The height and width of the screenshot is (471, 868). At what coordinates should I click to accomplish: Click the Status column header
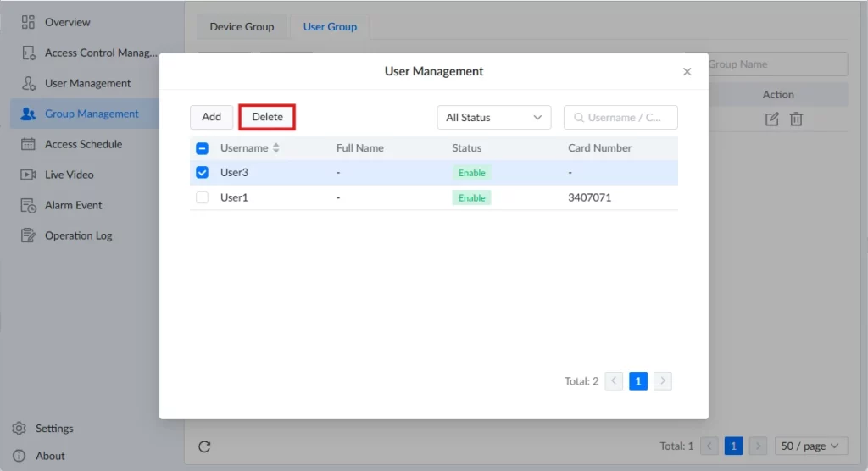(467, 147)
